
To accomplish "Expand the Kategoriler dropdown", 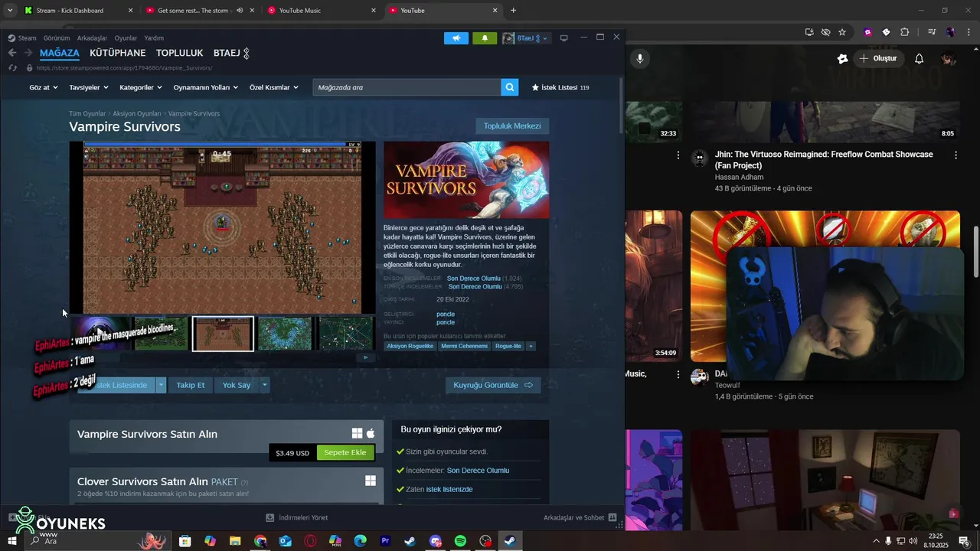I will click(141, 87).
